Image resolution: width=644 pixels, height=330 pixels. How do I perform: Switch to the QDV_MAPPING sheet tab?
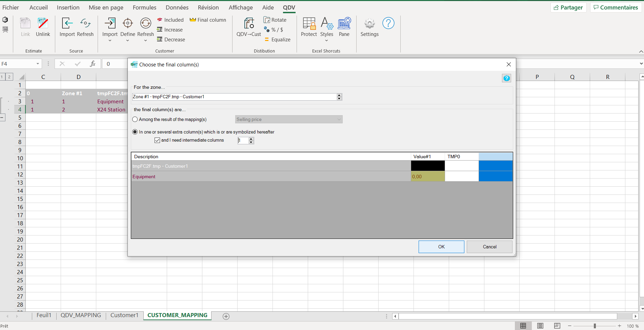[81, 315]
